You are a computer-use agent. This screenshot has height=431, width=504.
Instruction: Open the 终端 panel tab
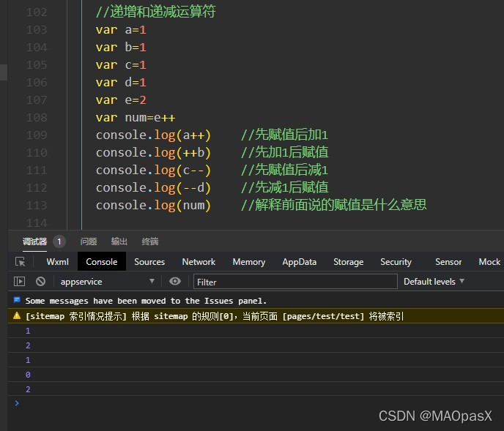coord(150,241)
